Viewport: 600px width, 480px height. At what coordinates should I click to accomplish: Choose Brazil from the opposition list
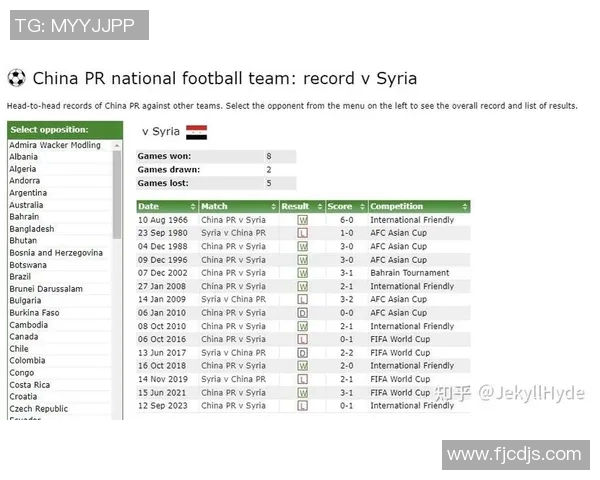click(20, 277)
